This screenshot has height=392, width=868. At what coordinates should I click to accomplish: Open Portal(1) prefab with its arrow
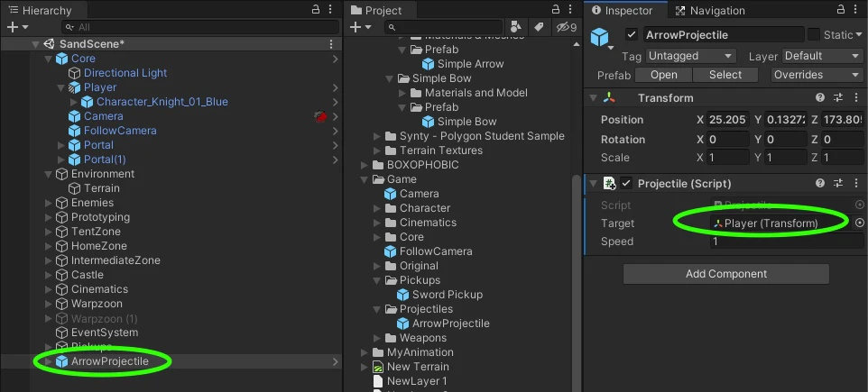coord(336,160)
